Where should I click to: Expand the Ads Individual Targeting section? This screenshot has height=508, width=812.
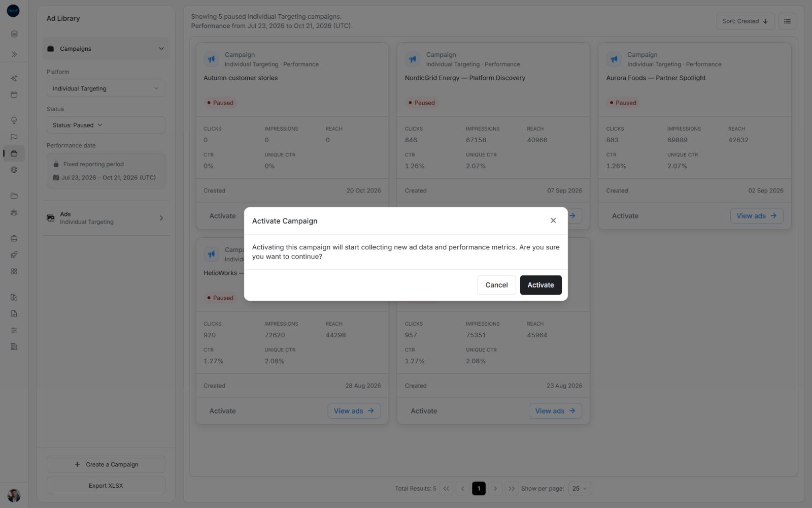click(x=106, y=218)
